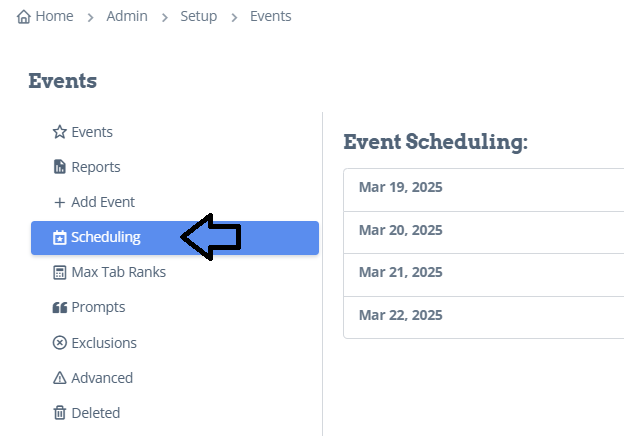Viewport: 624px width, 446px height.
Task: Click the warning triangle Advanced icon
Action: pyautogui.click(x=60, y=378)
